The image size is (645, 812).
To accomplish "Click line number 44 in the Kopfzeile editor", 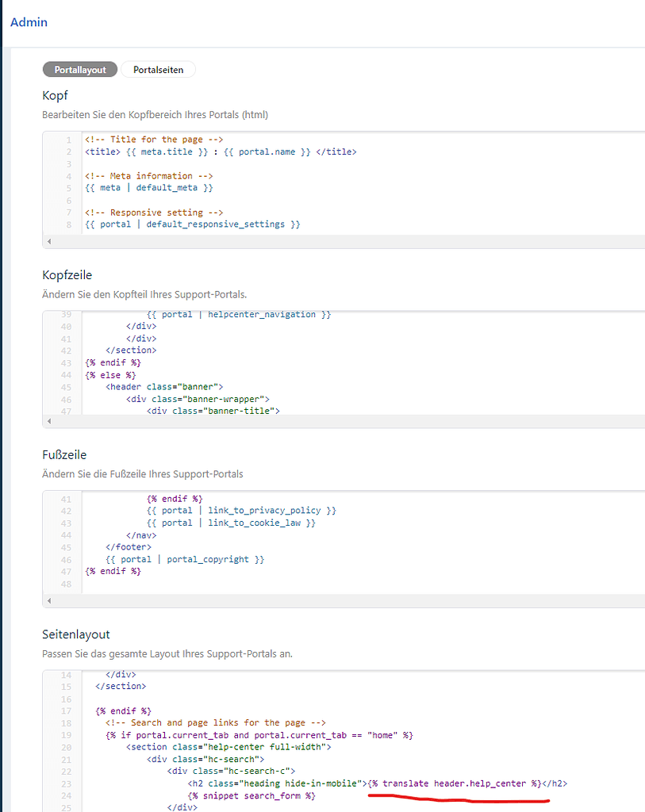I will coord(67,374).
